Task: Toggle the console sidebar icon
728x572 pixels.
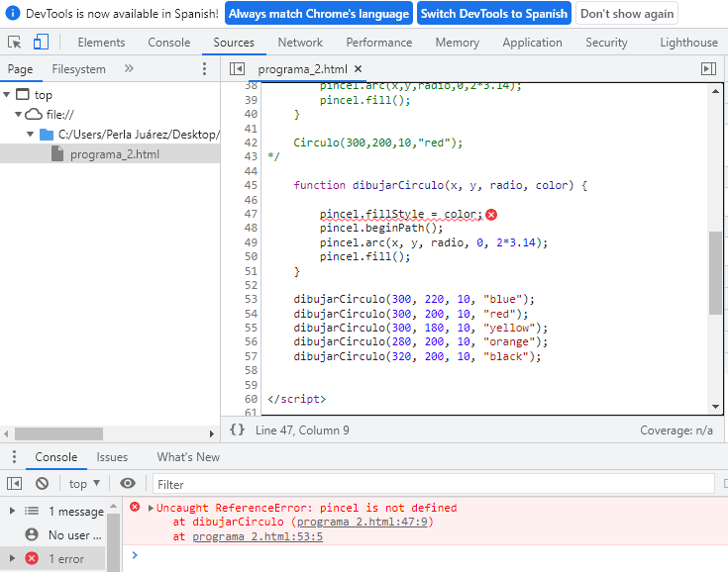Action: (15, 484)
